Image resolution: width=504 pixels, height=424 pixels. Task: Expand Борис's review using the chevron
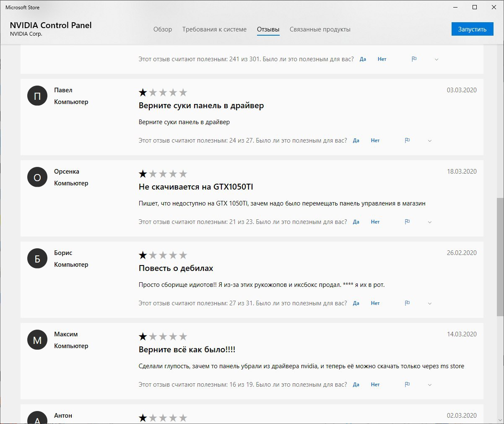point(430,304)
